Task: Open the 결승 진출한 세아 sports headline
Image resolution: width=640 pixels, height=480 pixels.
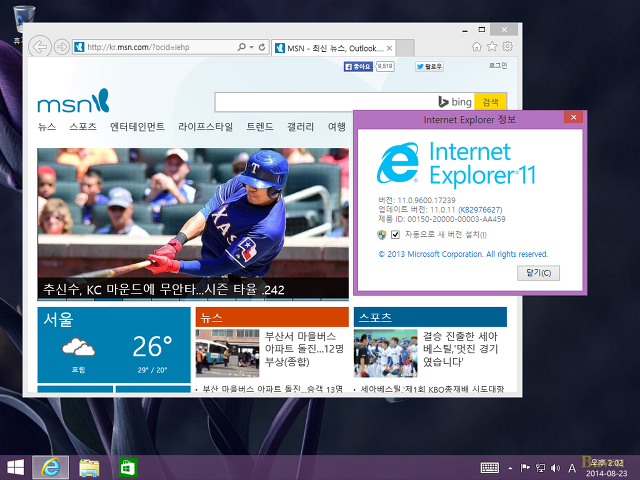Action: click(460, 349)
